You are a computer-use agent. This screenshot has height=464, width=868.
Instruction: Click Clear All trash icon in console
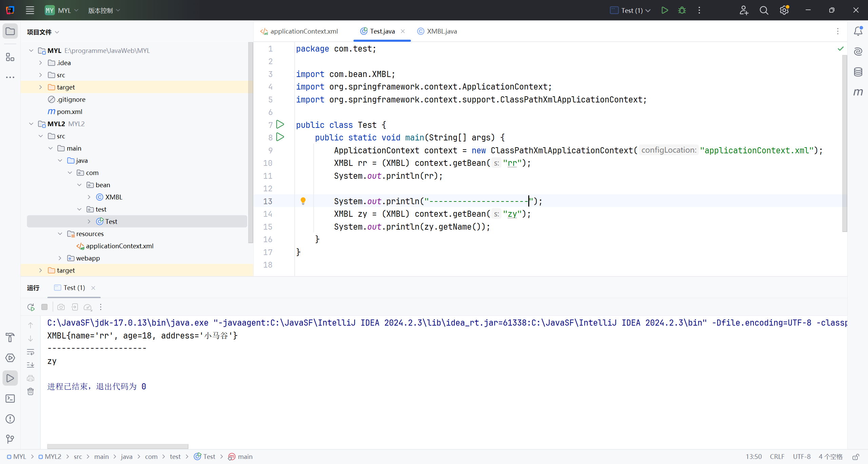[x=31, y=392]
